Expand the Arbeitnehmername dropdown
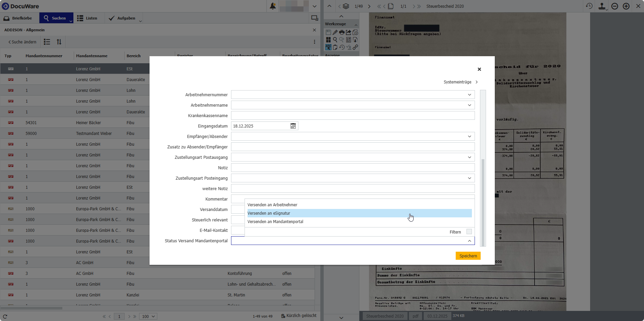The height and width of the screenshot is (321, 644). 470,105
